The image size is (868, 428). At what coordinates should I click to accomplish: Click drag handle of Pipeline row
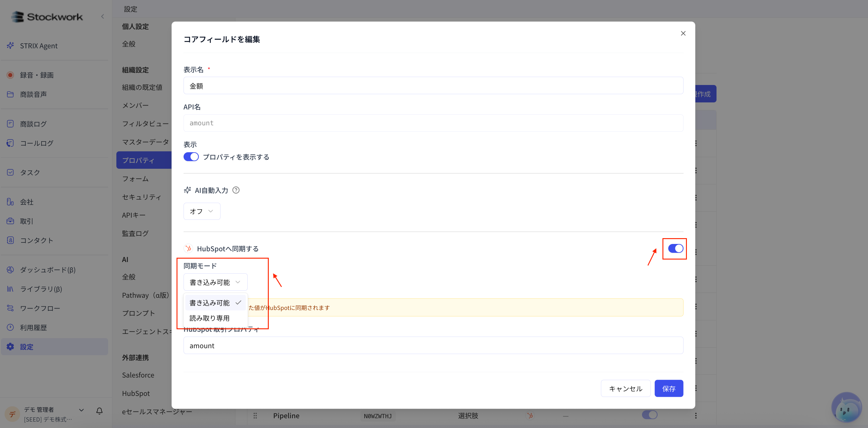click(255, 415)
